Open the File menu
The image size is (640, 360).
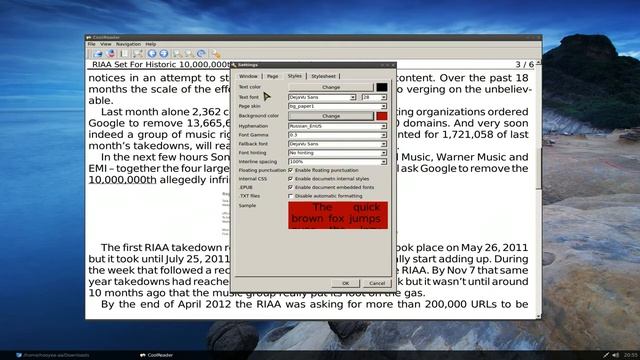pos(91,44)
